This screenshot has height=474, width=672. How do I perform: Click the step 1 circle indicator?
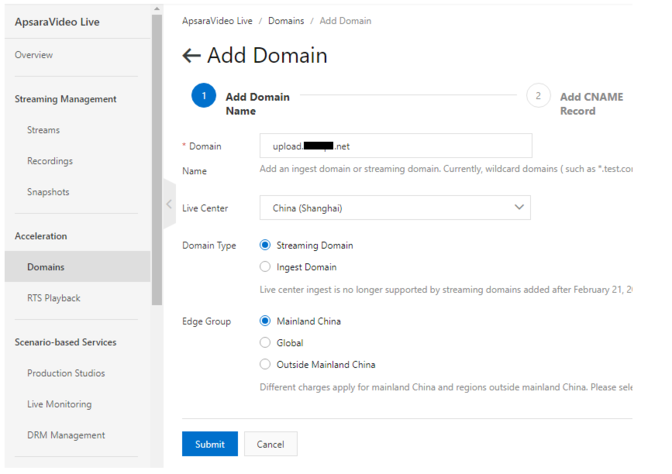point(203,96)
